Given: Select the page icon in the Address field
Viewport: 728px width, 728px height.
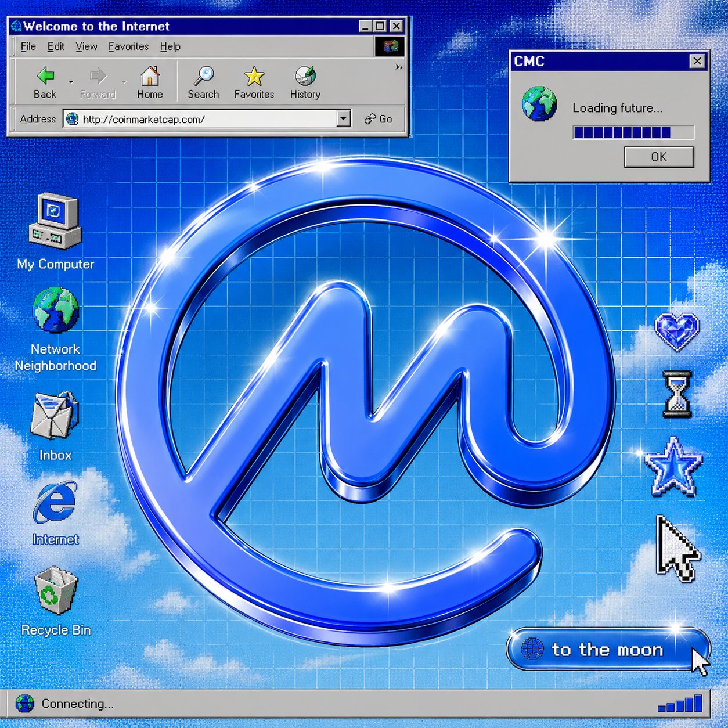Looking at the screenshot, I should coord(72,119).
